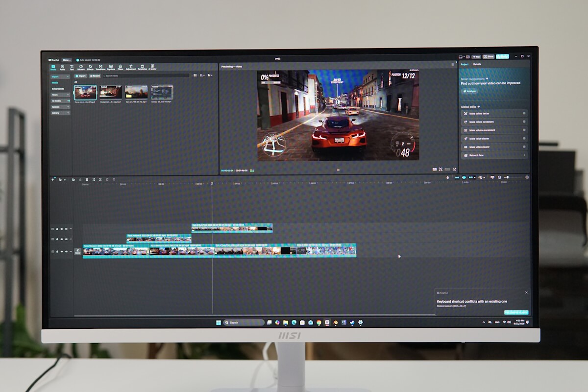The width and height of the screenshot is (588, 392).
Task: Open the AI avatar panel
Action: tap(152, 67)
